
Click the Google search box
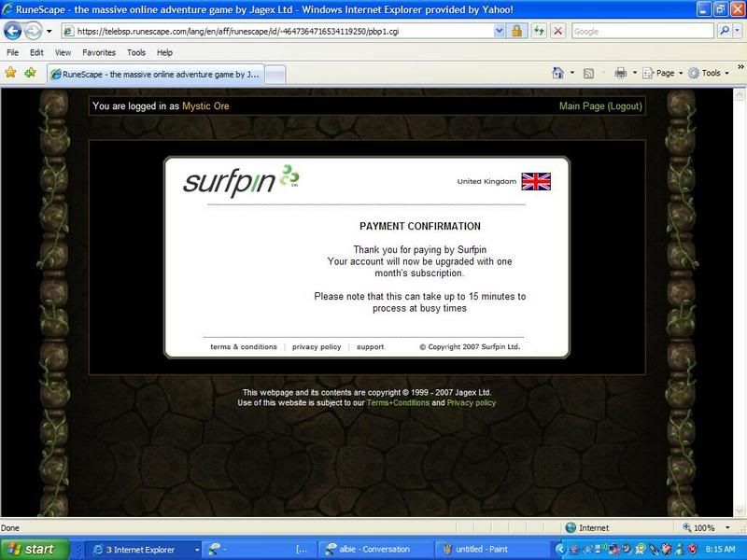pyautogui.click(x=642, y=32)
